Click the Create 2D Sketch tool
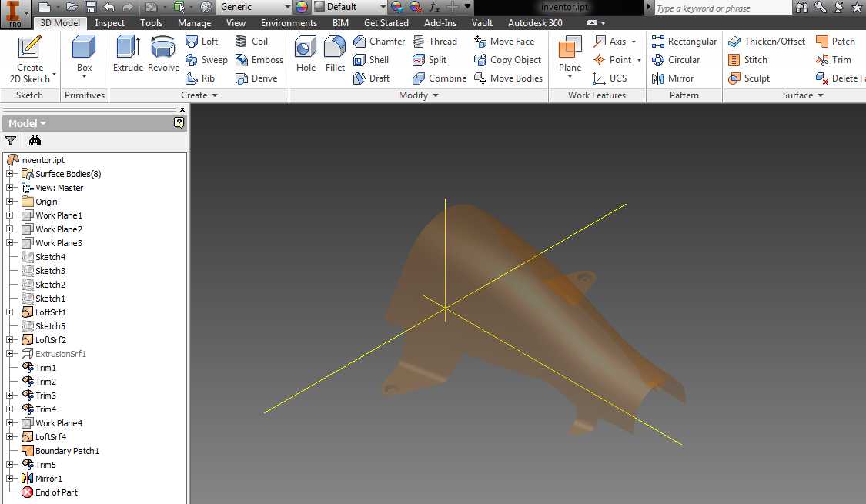 [30, 59]
